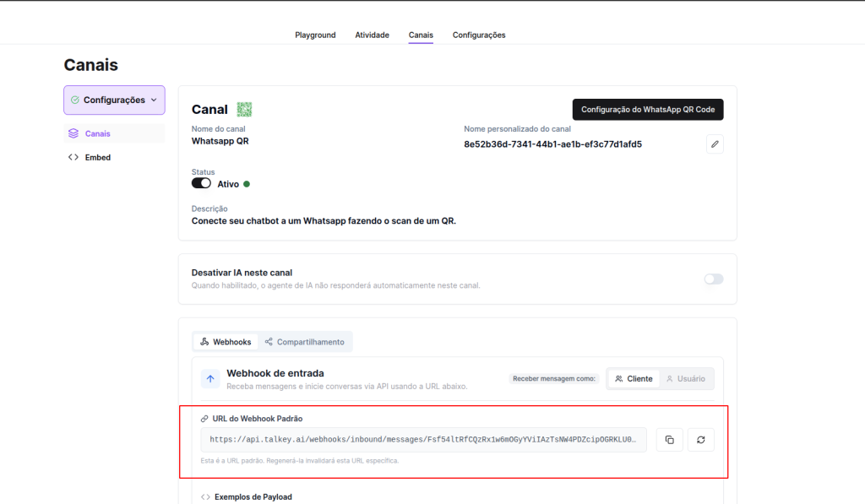Open the Configurações top navigation tab

pyautogui.click(x=479, y=35)
